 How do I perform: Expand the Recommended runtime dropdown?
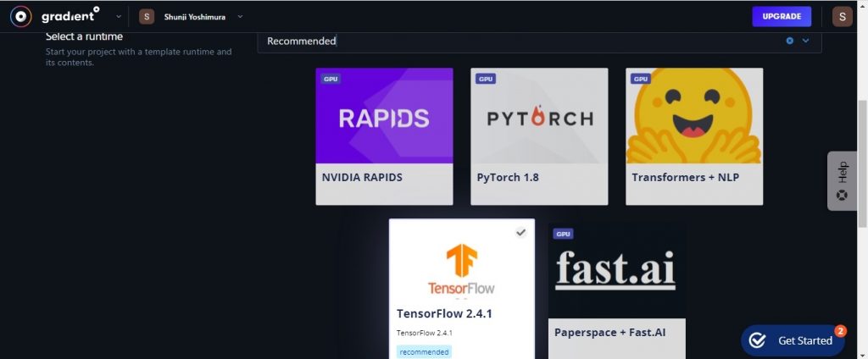(x=805, y=41)
